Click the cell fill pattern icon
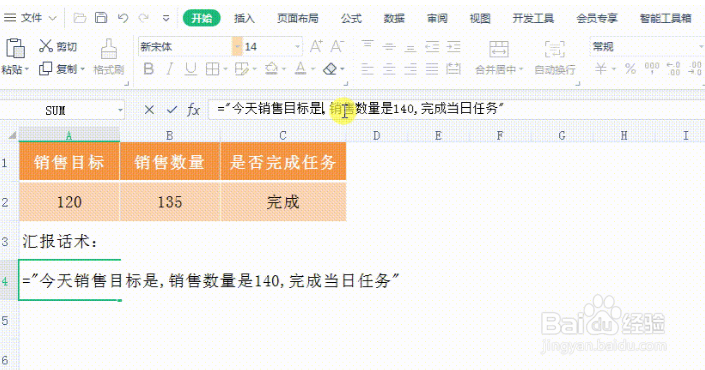The height and width of the screenshot is (370, 705). point(241,69)
